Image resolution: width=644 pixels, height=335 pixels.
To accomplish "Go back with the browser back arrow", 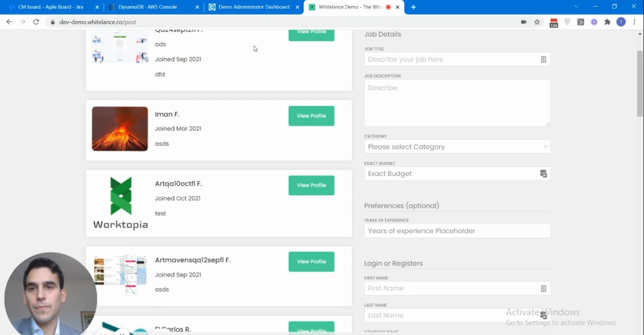I will [x=9, y=22].
